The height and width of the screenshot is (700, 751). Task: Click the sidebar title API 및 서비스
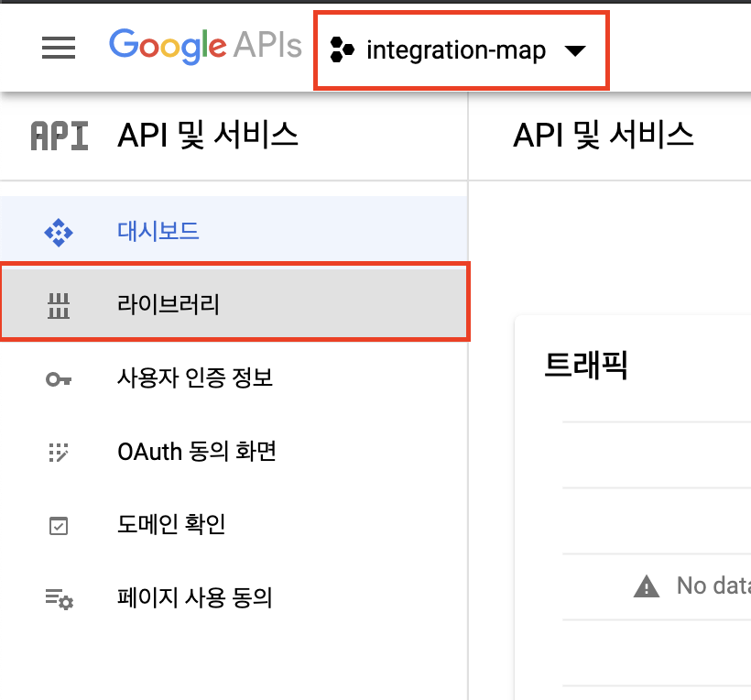tap(208, 135)
